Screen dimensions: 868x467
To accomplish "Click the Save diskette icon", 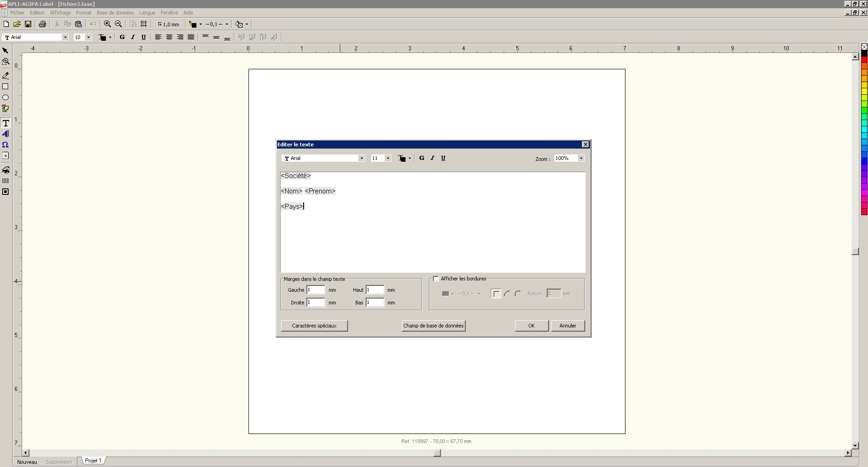I will coord(28,24).
